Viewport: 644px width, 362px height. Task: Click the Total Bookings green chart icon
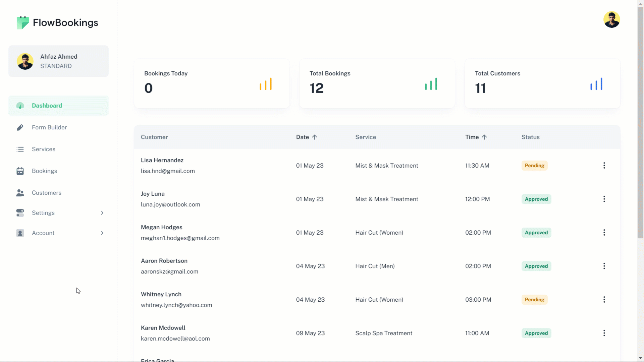(431, 84)
